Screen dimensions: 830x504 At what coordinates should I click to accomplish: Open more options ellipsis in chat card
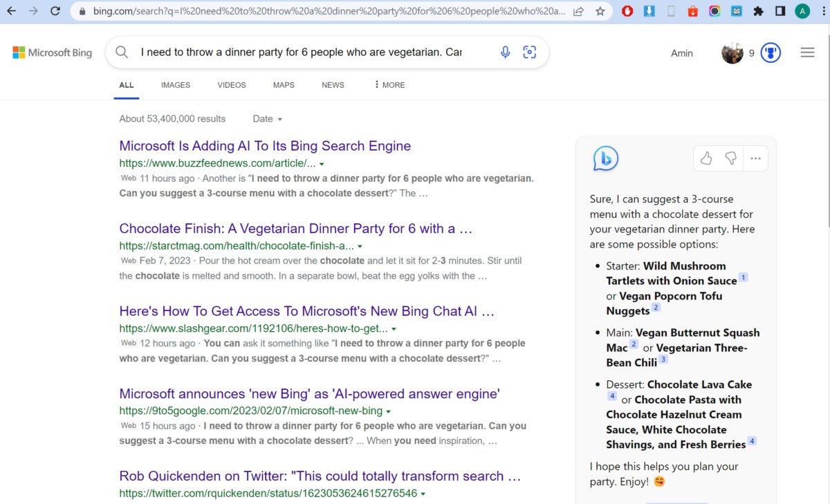point(755,159)
